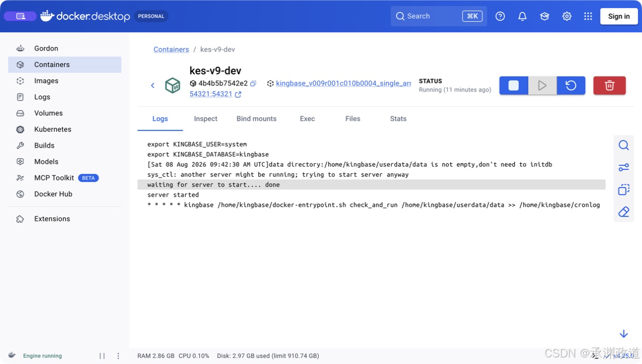This screenshot has height=364, width=642.
Task: Select Volumes in the sidebar
Action: pos(65,113)
